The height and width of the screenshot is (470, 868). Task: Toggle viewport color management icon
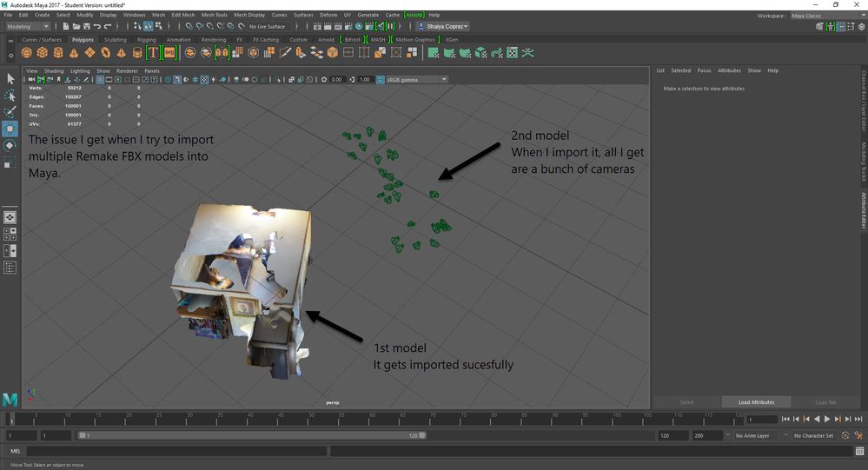(381, 80)
